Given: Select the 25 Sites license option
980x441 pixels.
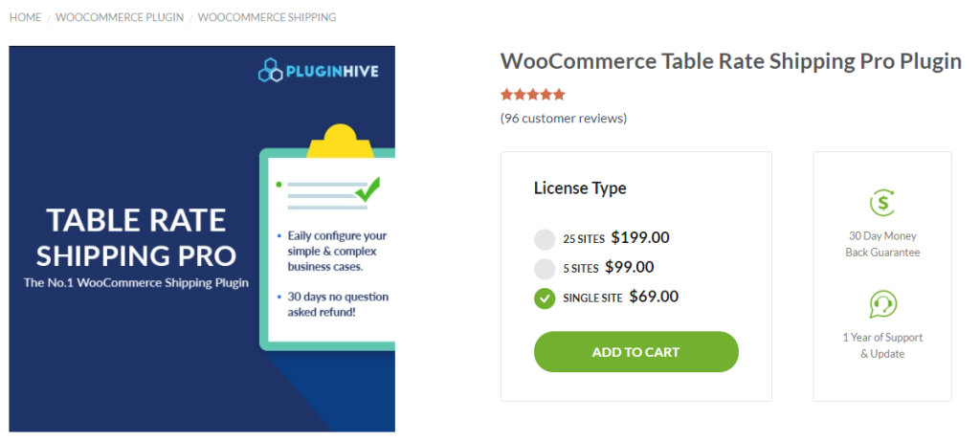Looking at the screenshot, I should click(x=545, y=239).
